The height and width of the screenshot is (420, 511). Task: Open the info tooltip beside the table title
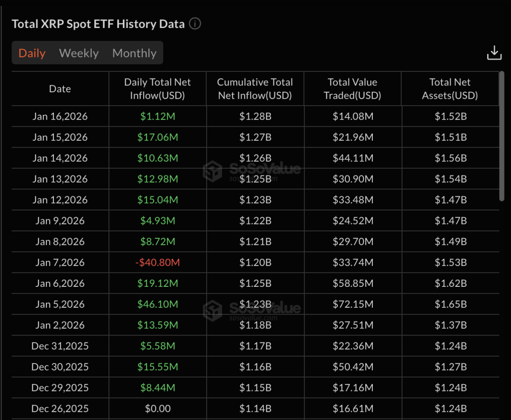(195, 23)
